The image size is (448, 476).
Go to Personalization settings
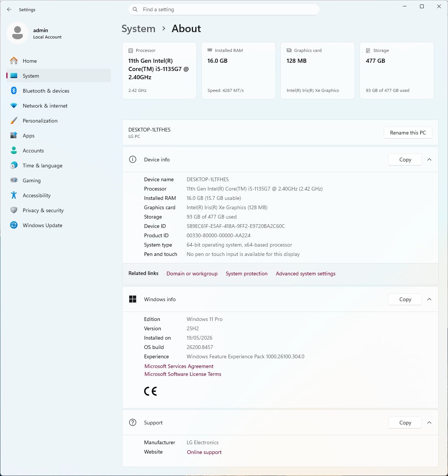click(59, 121)
